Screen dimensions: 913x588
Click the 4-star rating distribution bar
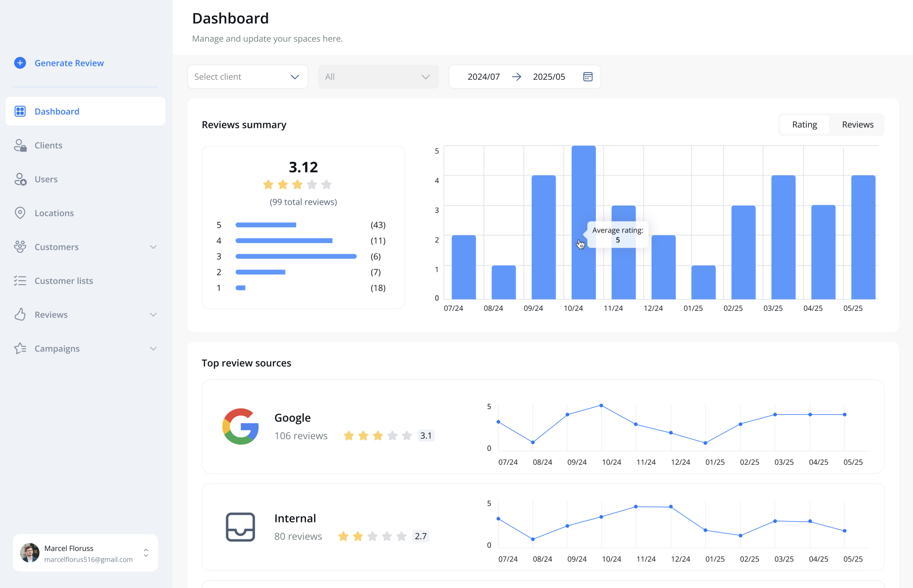click(x=284, y=241)
